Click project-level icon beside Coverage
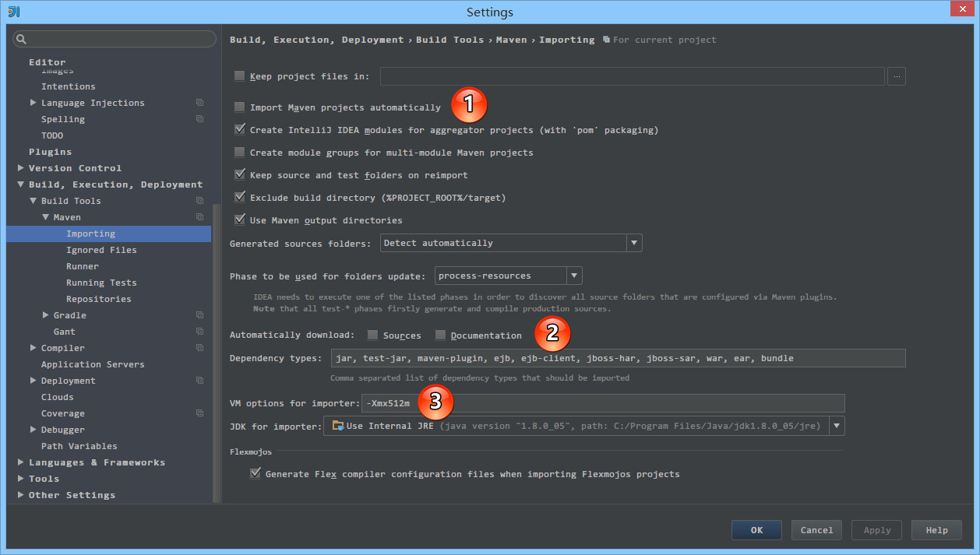Screen dimensions: 980x555 199,413
